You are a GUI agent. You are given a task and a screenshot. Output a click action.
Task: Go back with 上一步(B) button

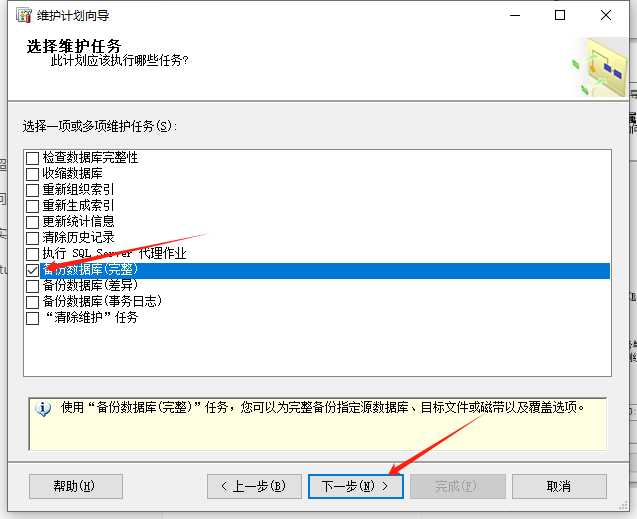[254, 486]
